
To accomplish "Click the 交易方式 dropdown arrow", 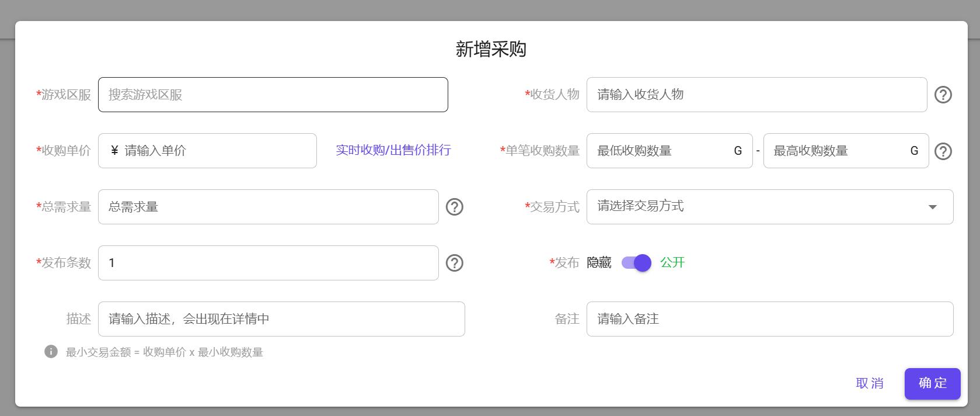I will (932, 207).
